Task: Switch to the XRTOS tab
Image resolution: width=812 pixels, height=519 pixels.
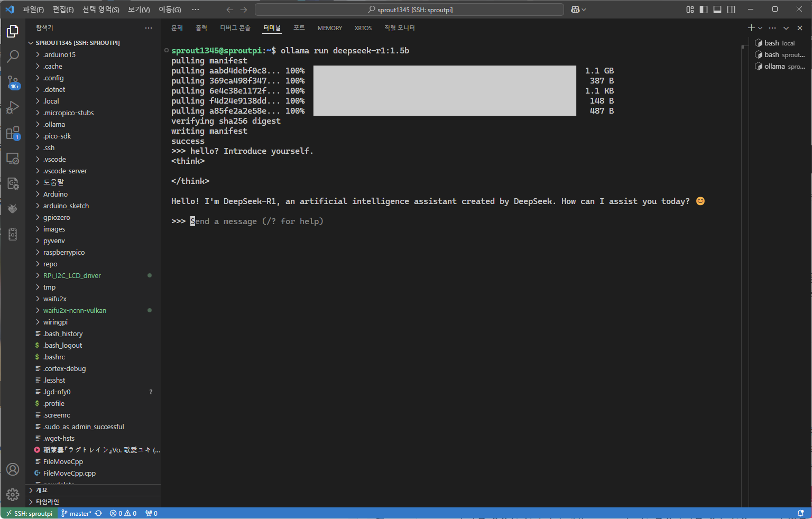Action: coord(363,28)
